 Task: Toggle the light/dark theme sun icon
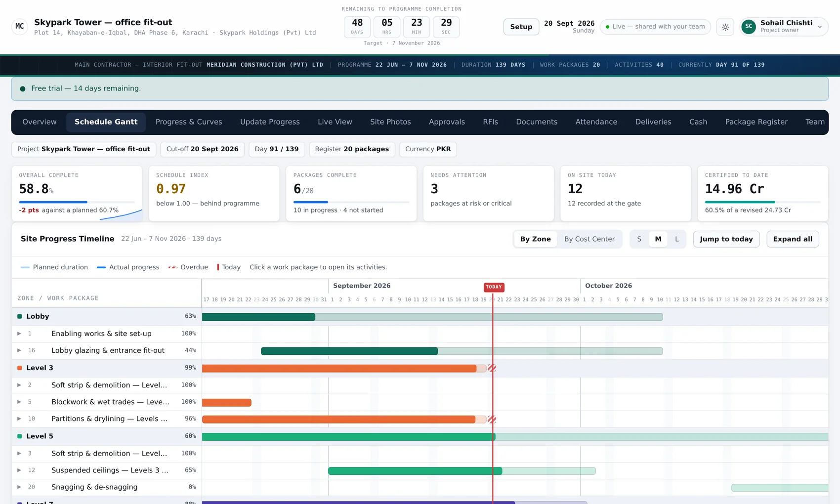click(x=725, y=27)
